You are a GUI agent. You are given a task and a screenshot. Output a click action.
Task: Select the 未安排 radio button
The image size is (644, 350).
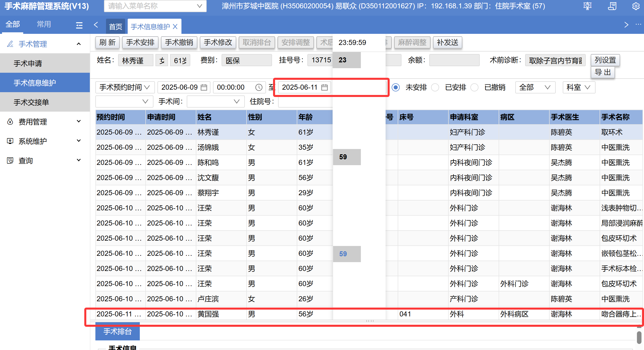[396, 87]
